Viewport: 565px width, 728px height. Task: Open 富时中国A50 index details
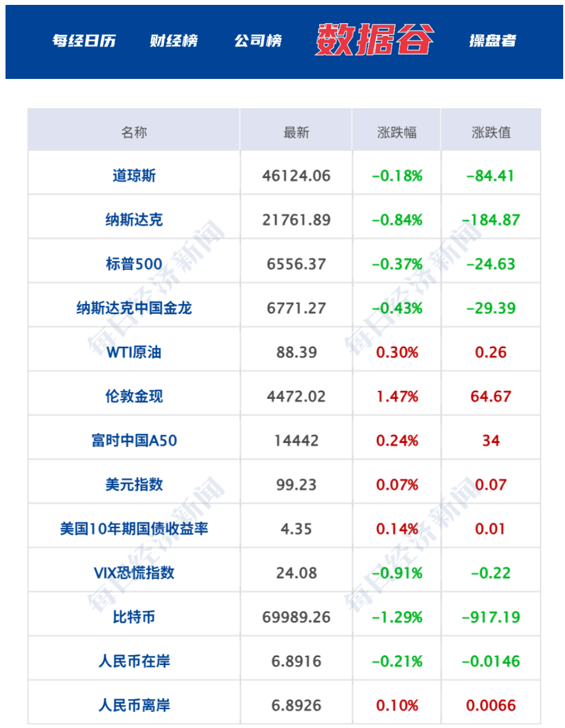pyautogui.click(x=134, y=440)
